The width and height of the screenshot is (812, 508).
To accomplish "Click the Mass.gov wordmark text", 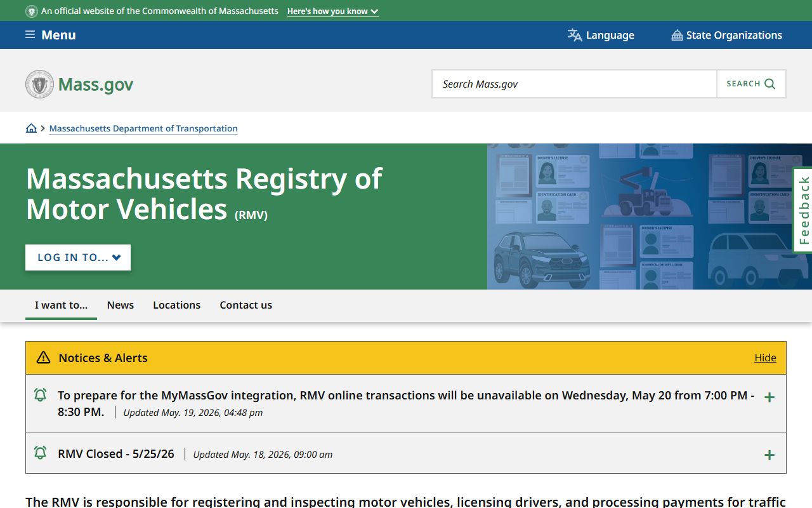I will click(96, 84).
